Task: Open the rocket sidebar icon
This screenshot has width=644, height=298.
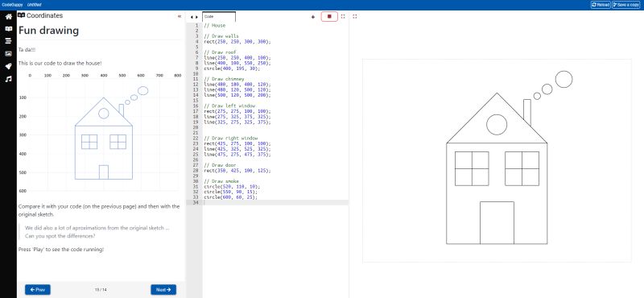Action: point(8,67)
